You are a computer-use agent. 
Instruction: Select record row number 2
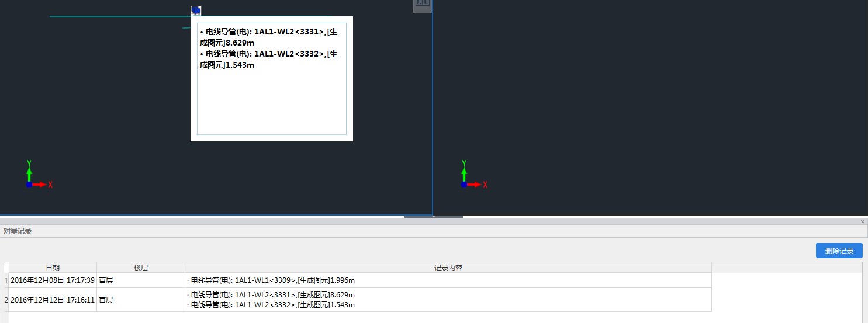click(x=6, y=300)
